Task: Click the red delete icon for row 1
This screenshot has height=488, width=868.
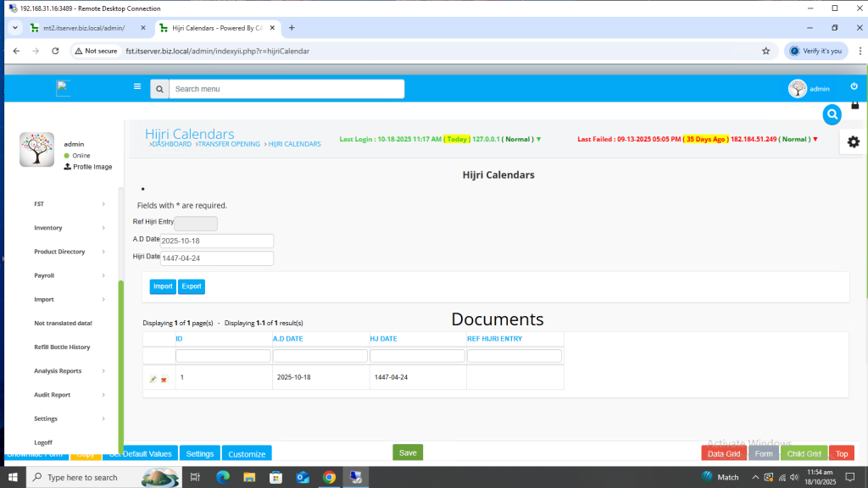Action: (x=164, y=379)
